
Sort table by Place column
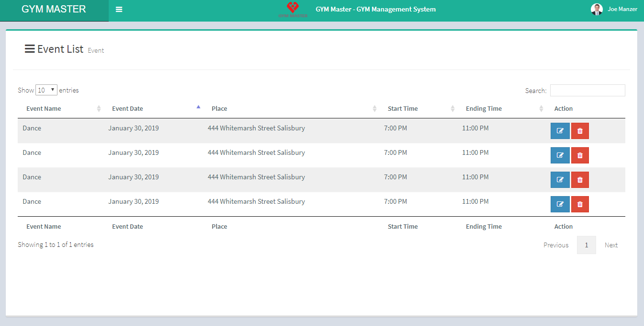click(x=219, y=109)
